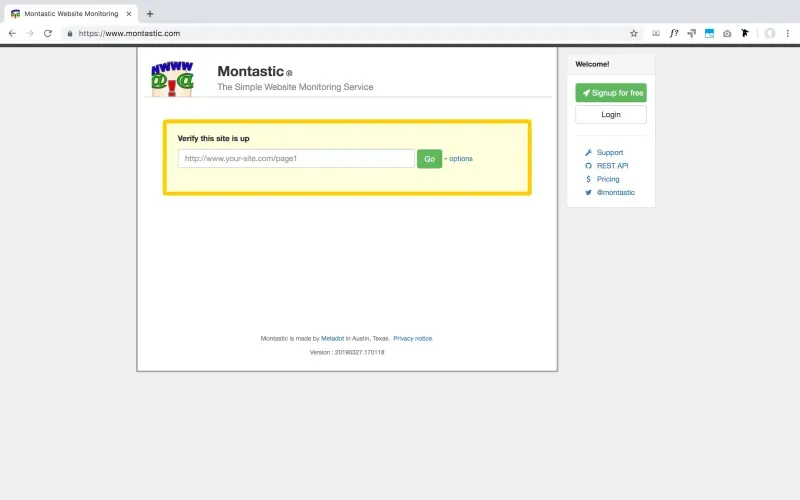
Task: Click 'The Simple Website Monitoring Service' tagline
Action: 295,87
